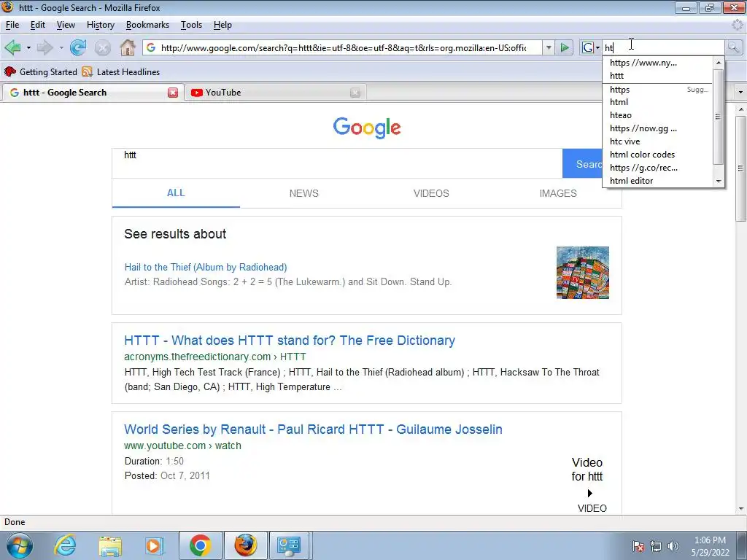747x560 pixels.
Task: Click the Google logo
Action: [367, 128]
